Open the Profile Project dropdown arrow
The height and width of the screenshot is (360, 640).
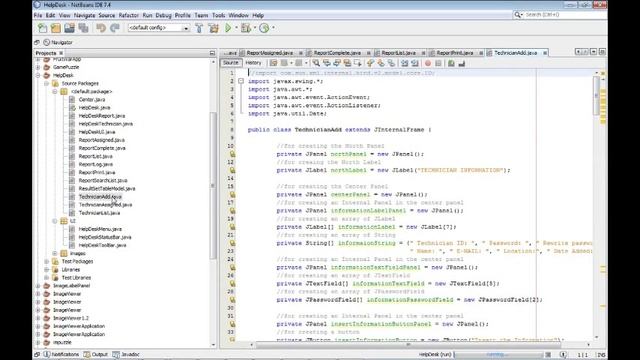[273, 28]
